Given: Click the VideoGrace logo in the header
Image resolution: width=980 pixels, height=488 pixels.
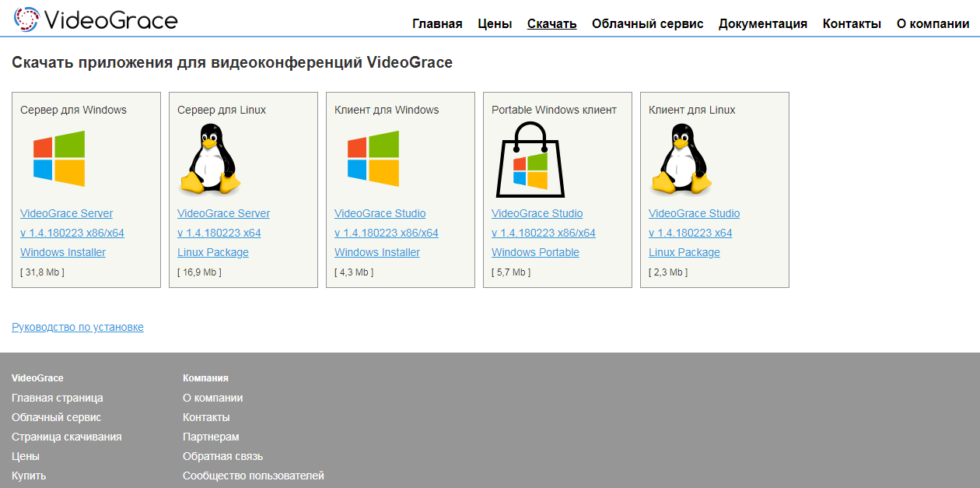Looking at the screenshot, I should click(96, 19).
